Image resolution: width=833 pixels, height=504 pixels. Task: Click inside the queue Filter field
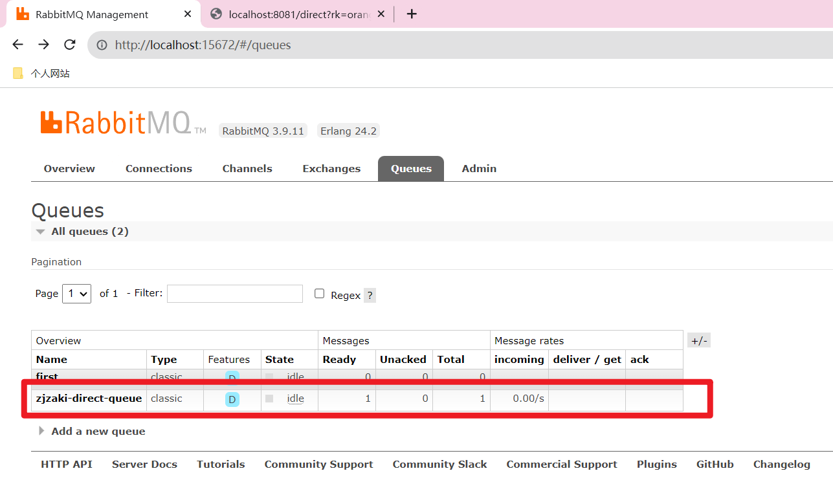point(235,294)
